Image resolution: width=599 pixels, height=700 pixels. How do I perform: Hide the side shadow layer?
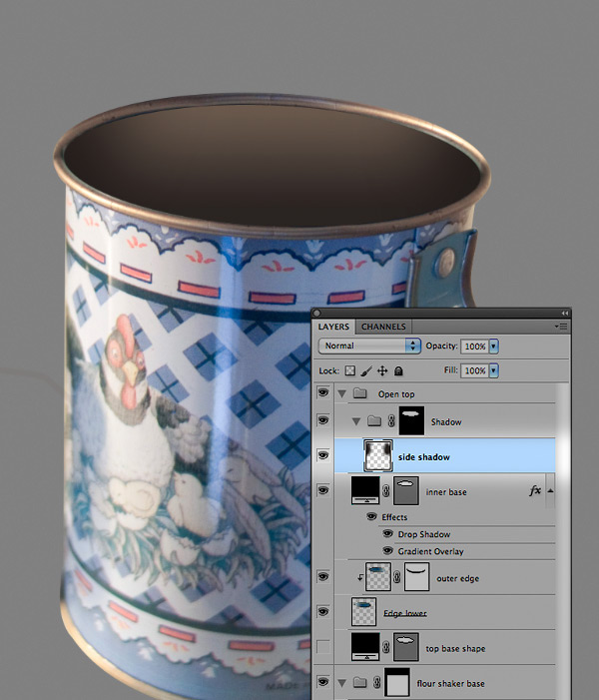click(x=323, y=455)
